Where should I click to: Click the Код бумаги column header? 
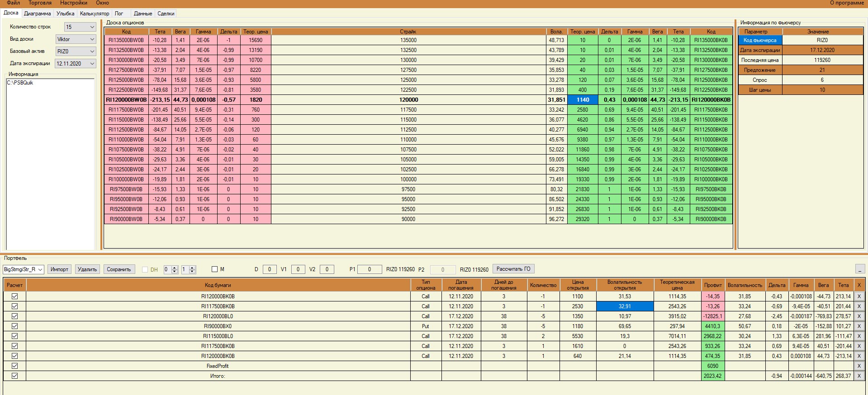(x=218, y=285)
